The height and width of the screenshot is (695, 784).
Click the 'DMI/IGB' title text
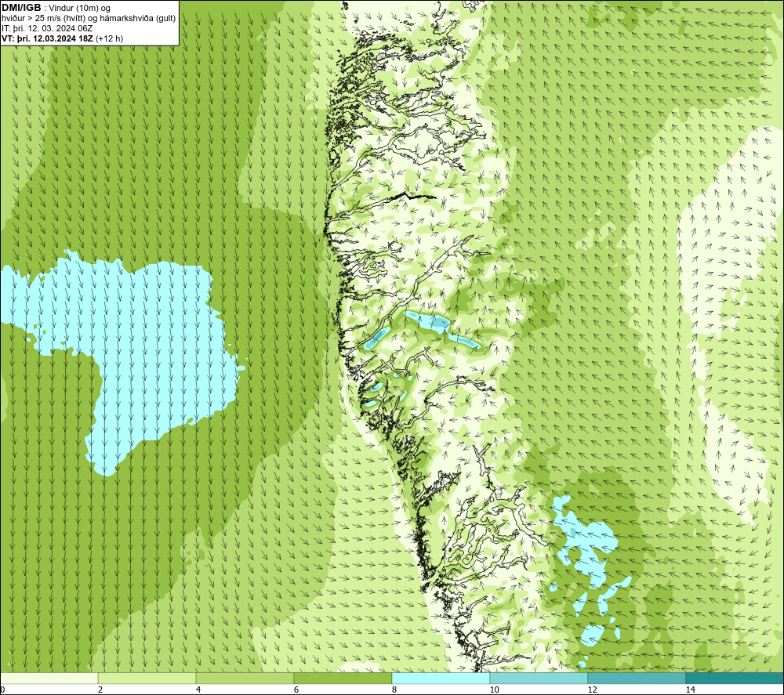tap(21, 8)
